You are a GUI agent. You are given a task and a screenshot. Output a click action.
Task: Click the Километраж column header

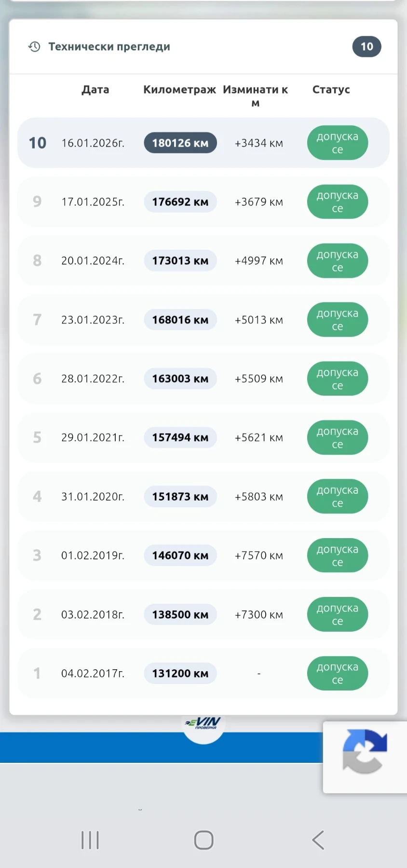pyautogui.click(x=179, y=90)
